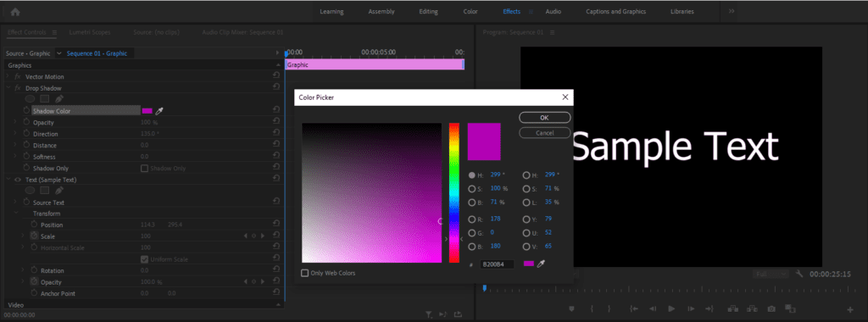Viewport: 868px width, 322px height.
Task: Step forward one frame in Program Monitor
Action: 691,308
